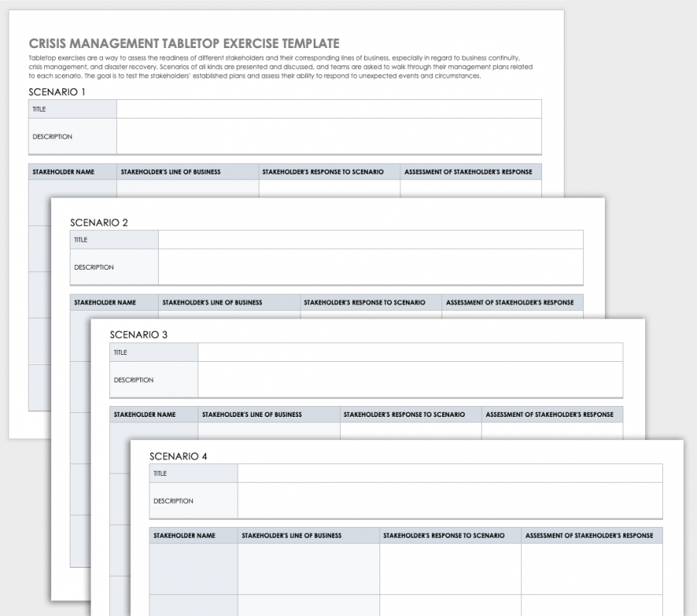Click the Scenario 1 Title input field
The width and height of the screenshot is (697, 616).
[328, 109]
